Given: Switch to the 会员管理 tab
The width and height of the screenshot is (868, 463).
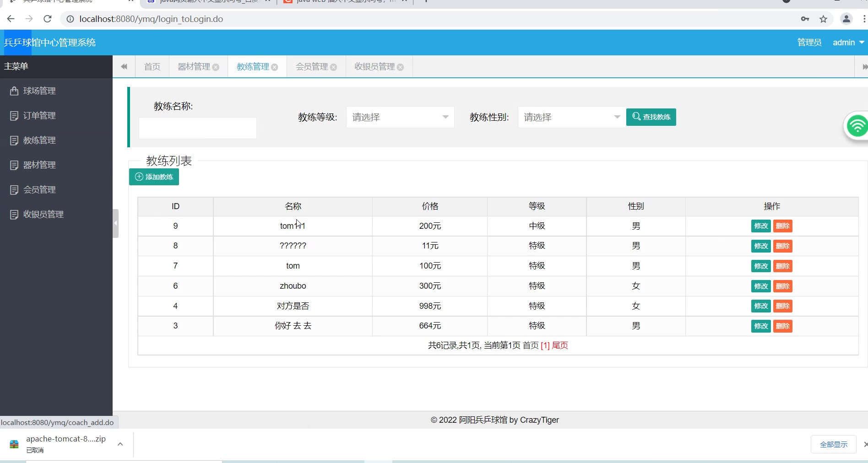Looking at the screenshot, I should point(312,67).
